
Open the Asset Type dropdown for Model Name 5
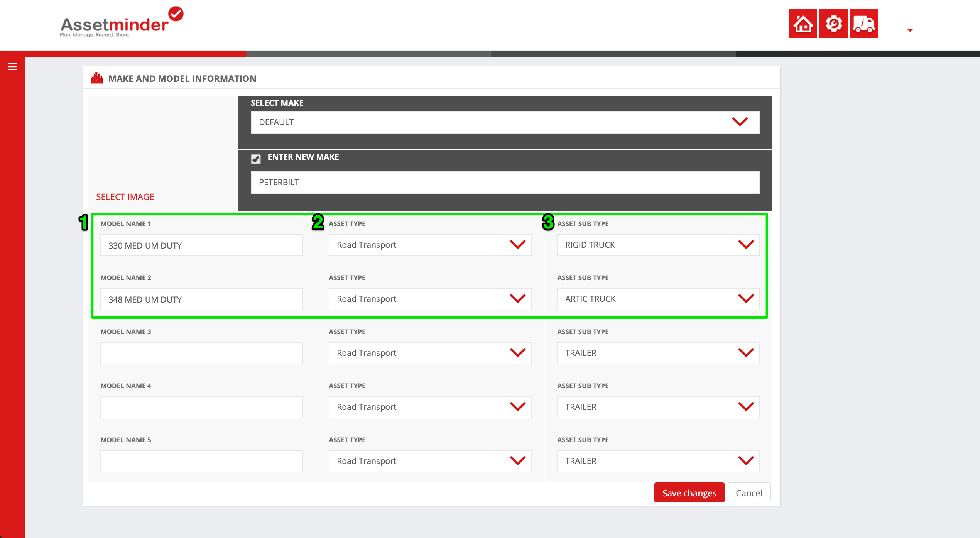[x=430, y=461]
